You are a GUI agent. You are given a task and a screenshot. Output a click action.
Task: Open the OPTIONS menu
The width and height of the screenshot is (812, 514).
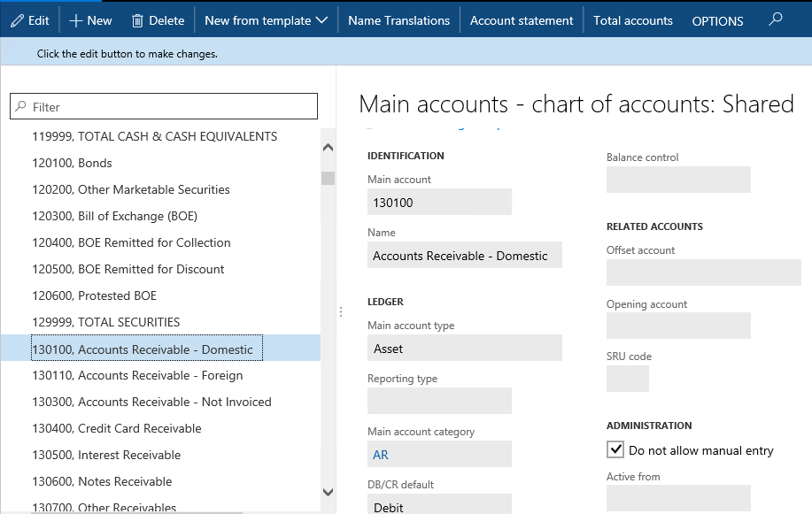(717, 21)
